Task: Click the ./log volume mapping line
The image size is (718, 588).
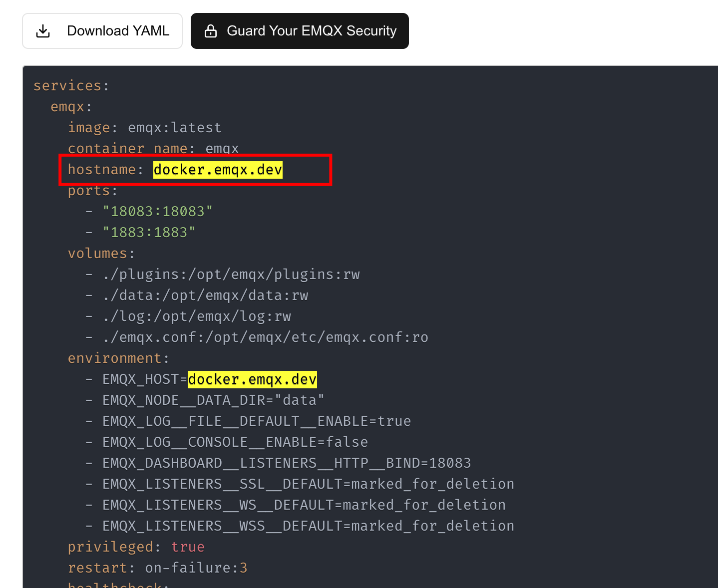Action: [196, 316]
